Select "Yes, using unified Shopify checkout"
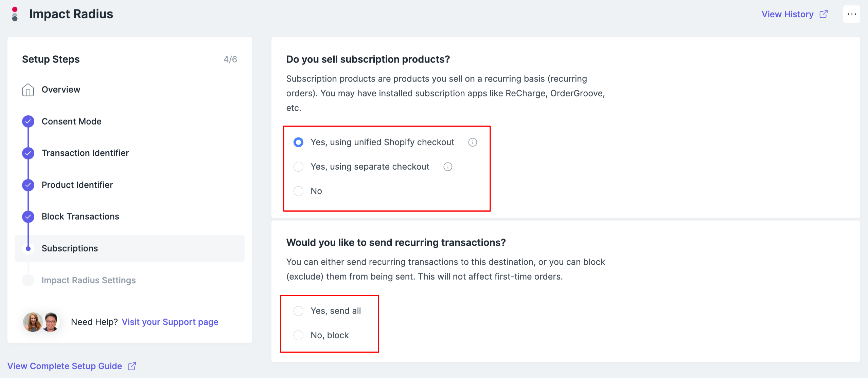This screenshot has width=868, height=378. coord(298,142)
